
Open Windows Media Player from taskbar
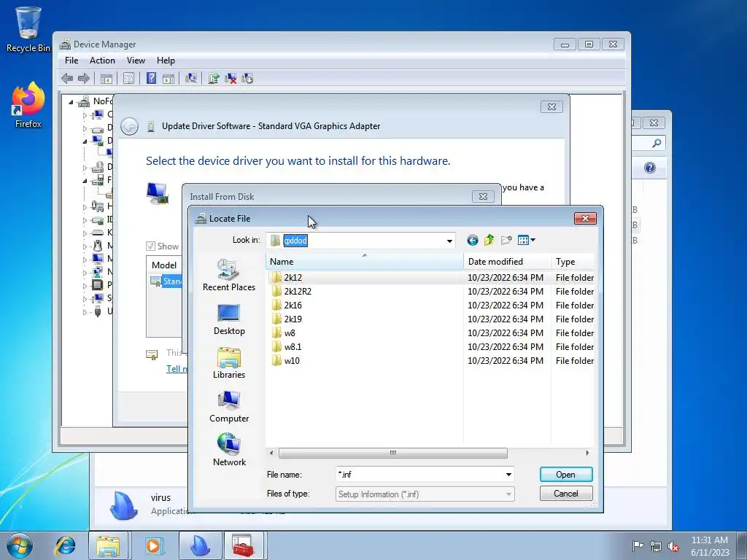point(153,545)
